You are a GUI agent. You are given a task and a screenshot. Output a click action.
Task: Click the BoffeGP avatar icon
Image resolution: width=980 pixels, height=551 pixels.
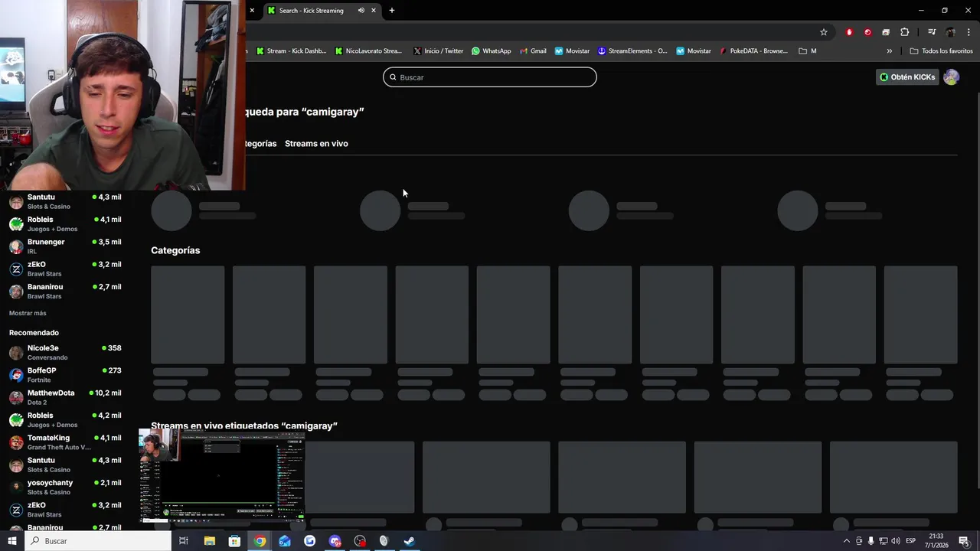[16, 375]
